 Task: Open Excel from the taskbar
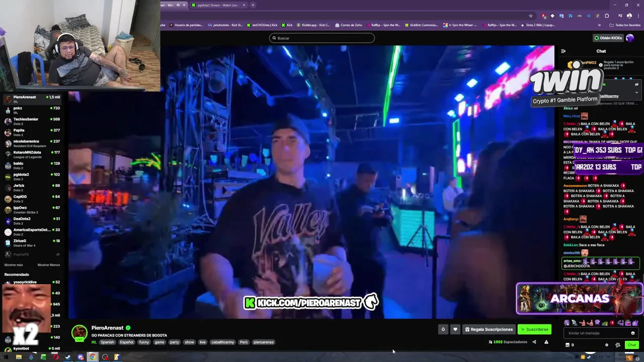click(x=43, y=357)
